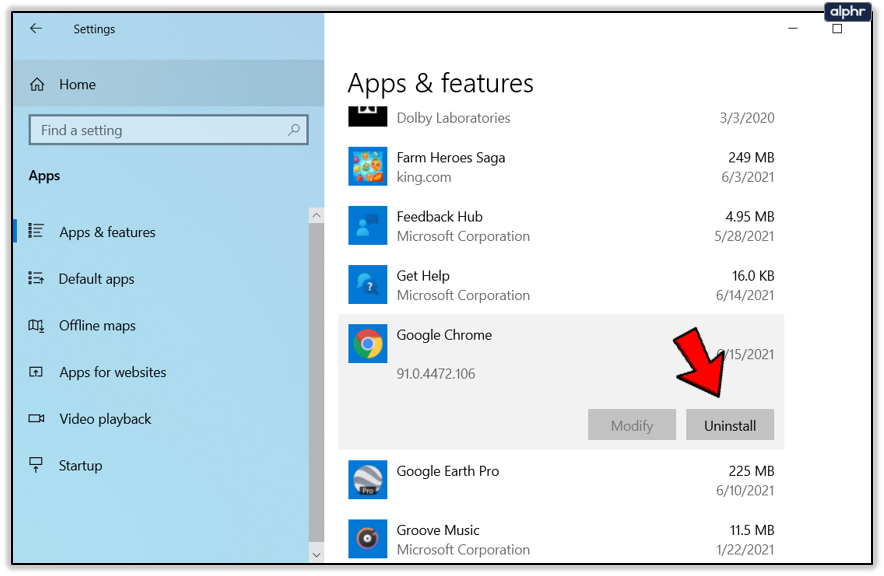Screen dimensions: 884x576
Task: Select the Groove Music entry name
Action: tap(437, 530)
